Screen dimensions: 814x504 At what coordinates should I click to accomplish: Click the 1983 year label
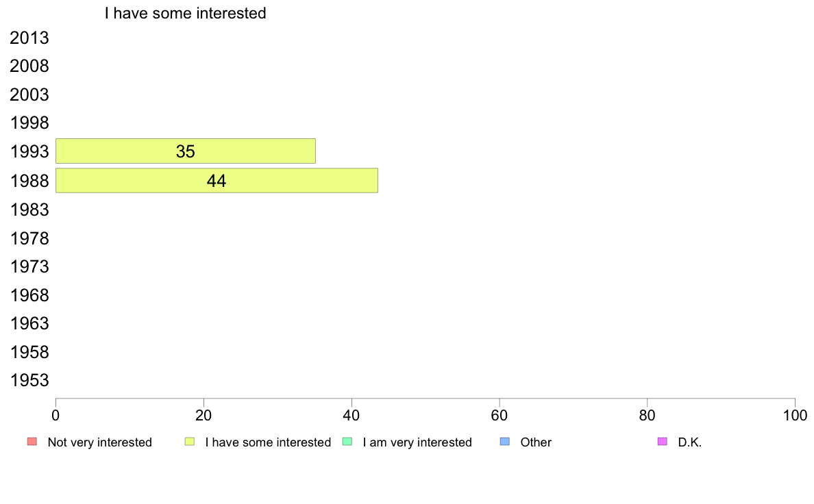tap(29, 210)
